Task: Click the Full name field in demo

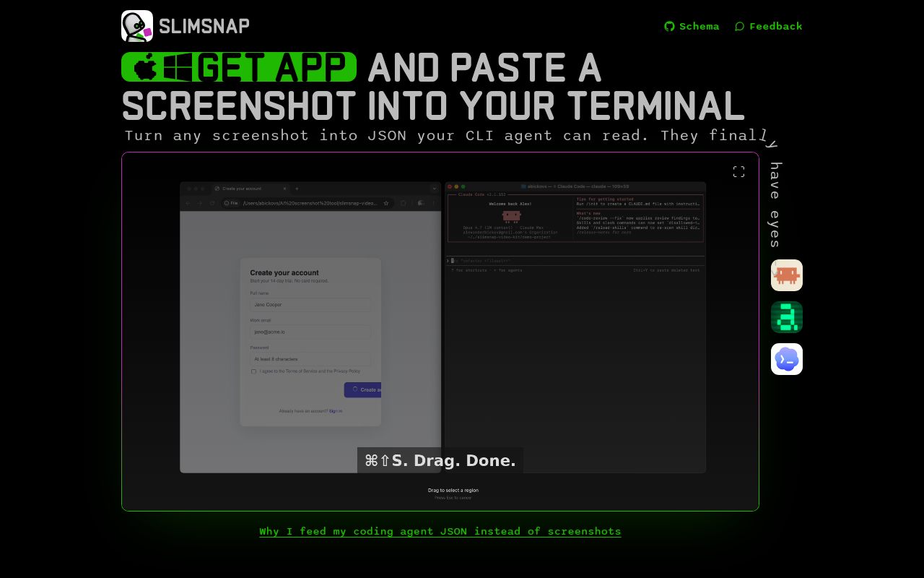Action: click(x=310, y=305)
